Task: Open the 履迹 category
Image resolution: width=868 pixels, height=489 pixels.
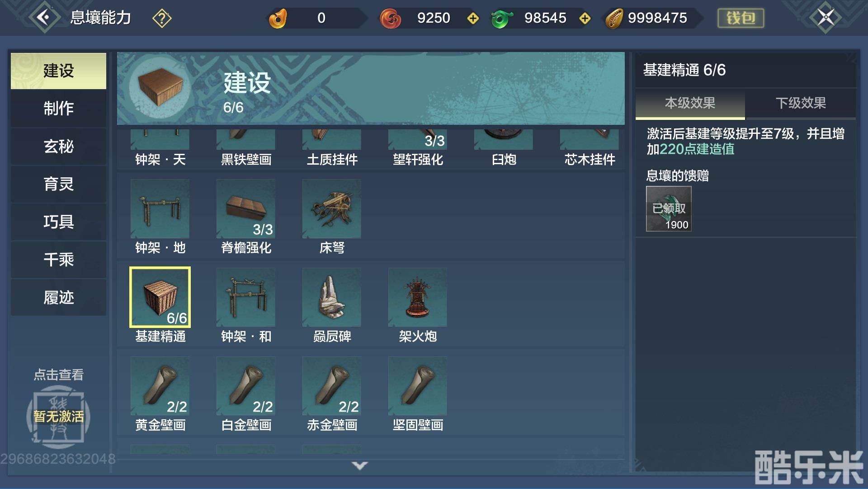Action: 59,298
